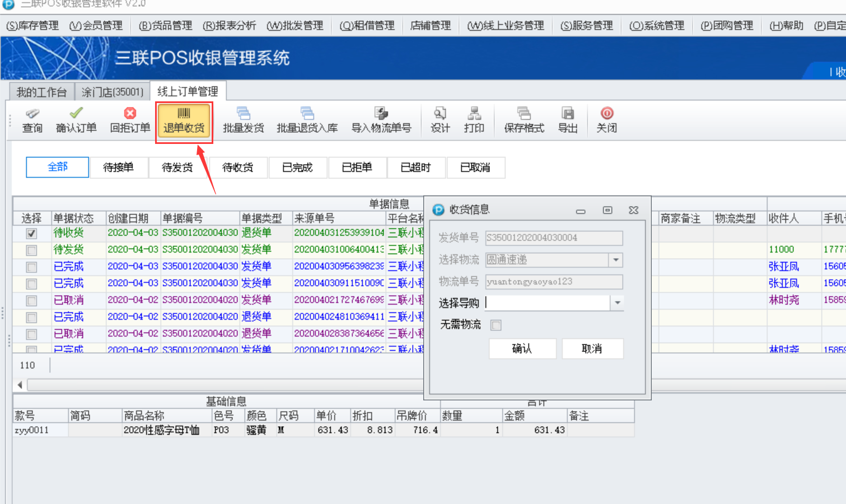846x504 pixels.
Task: Filter orders by 已拒单
Action: [357, 167]
